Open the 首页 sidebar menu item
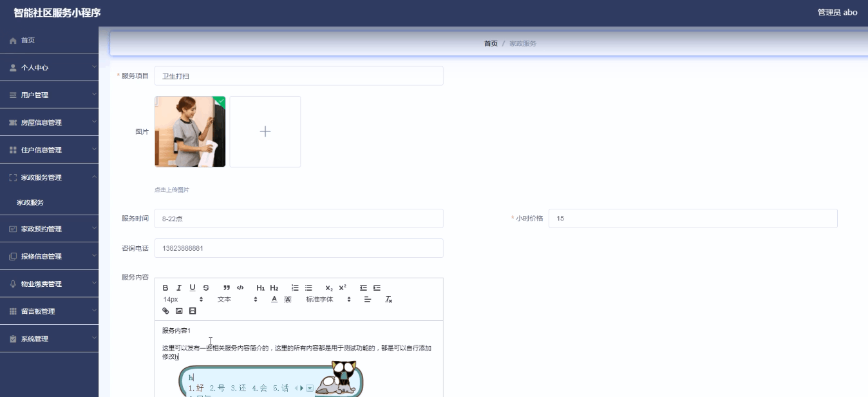Viewport: 868px width, 397px height. pos(49,40)
